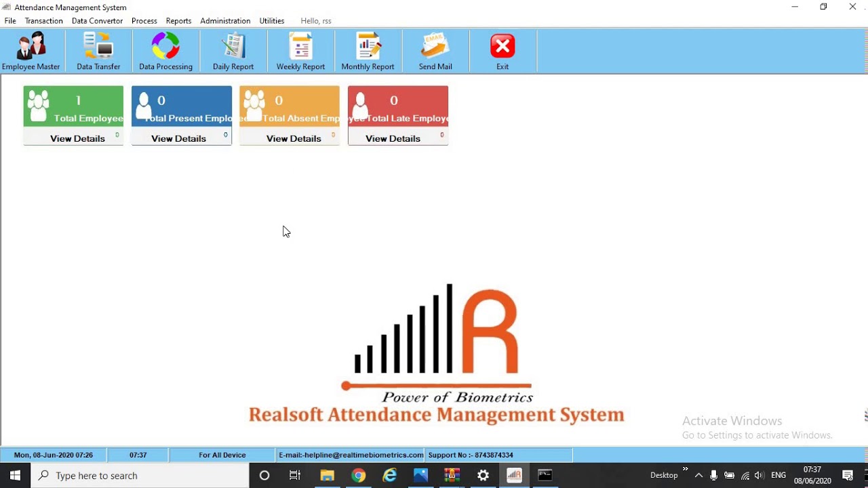This screenshot has width=868, height=488.
Task: Open Task View on taskbar
Action: coord(295,476)
